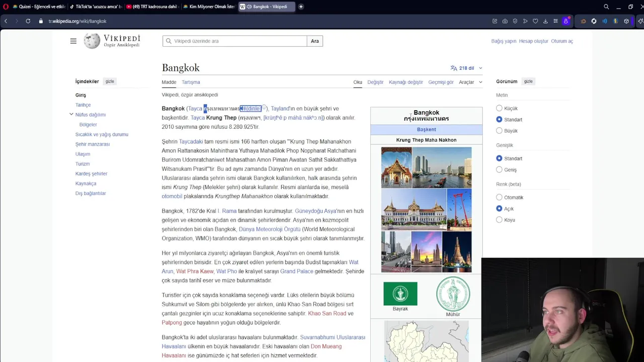Jump to Tarihçe section in contents
644x362 pixels.
(x=83, y=105)
